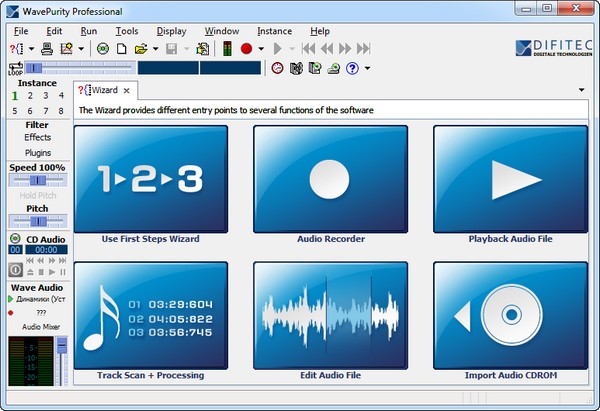Open the level meter display icon

coord(227,48)
